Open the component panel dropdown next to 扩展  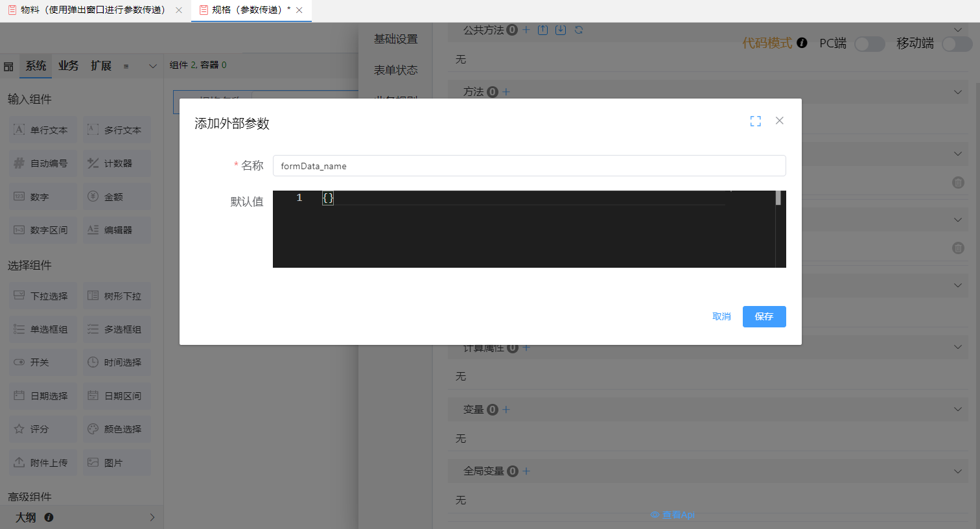[x=152, y=65]
